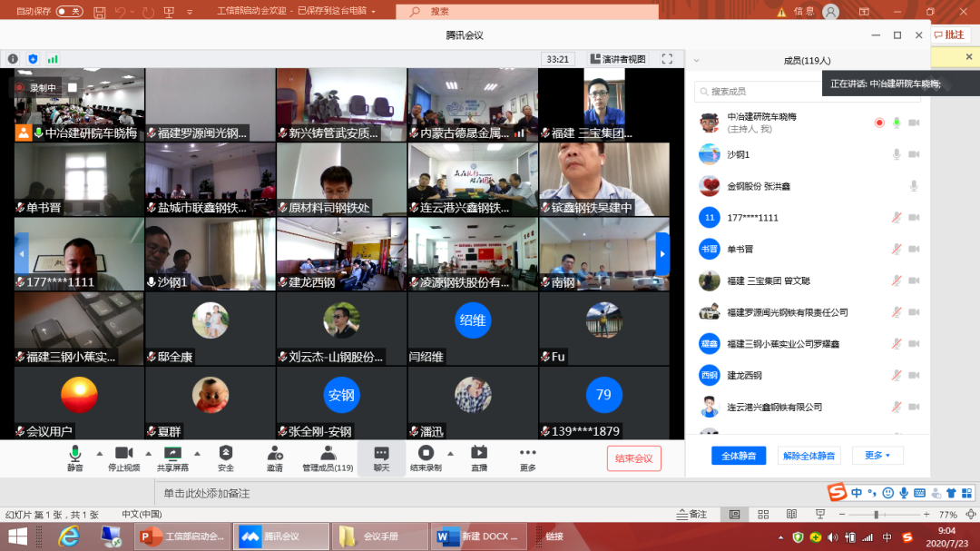Image resolution: width=980 pixels, height=551 pixels.
Task: Select 沙钢1 video tile
Action: click(x=210, y=254)
